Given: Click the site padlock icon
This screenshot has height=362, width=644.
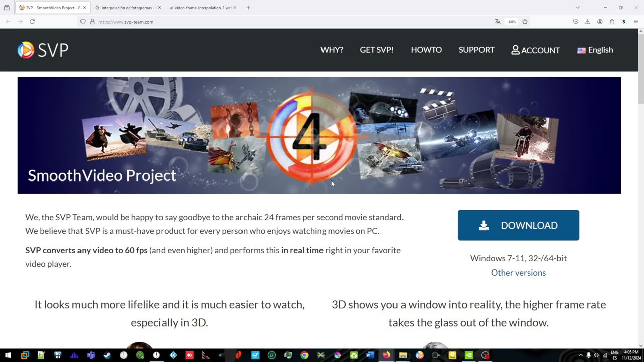Looking at the screenshot, I should 92,22.
